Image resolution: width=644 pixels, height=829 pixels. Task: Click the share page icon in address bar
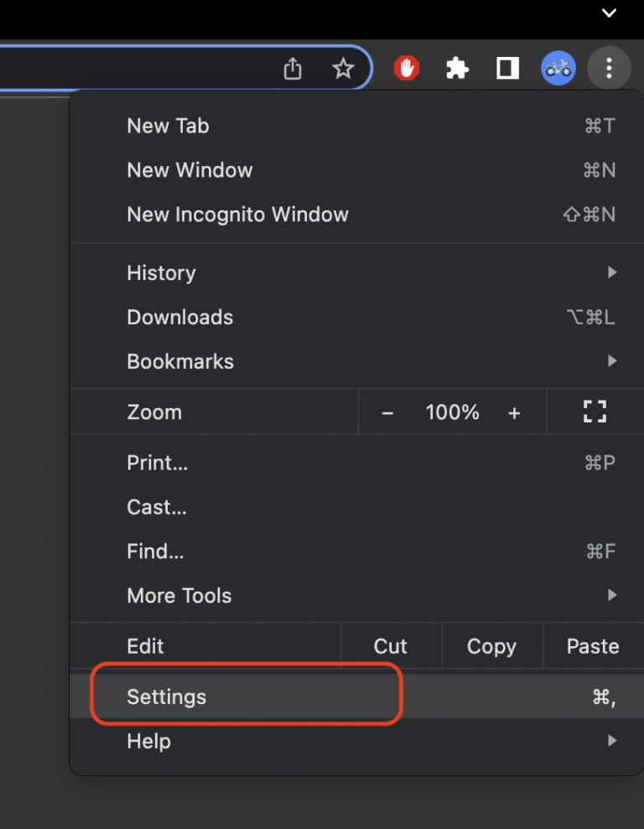click(x=292, y=69)
